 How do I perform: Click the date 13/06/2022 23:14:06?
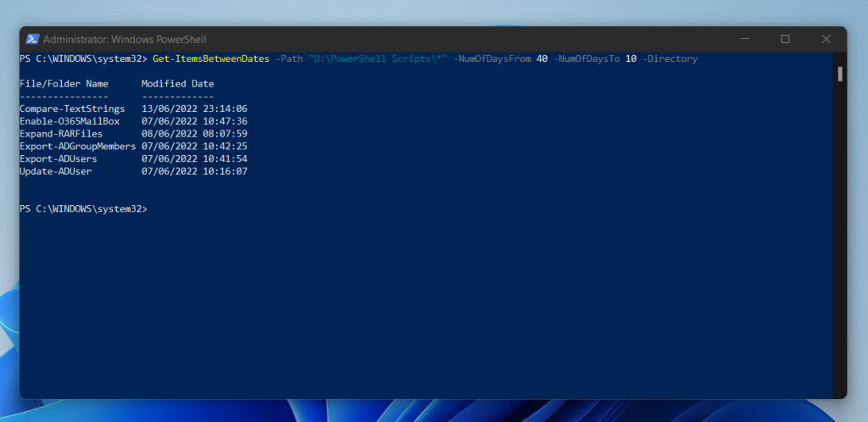tap(194, 109)
